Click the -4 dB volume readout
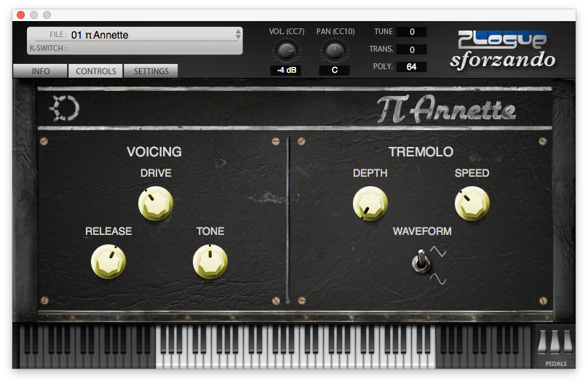The height and width of the screenshot is (384, 588). pos(286,70)
